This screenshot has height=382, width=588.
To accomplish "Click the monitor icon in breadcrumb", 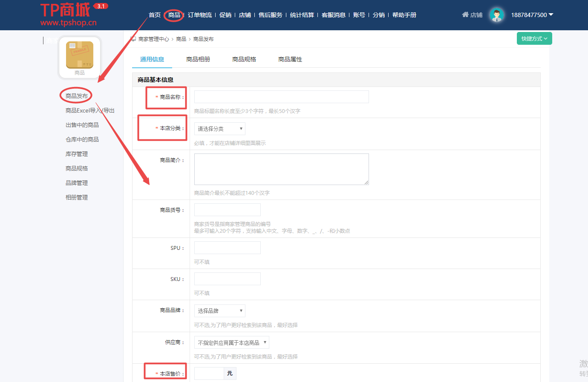I will [x=133, y=39].
